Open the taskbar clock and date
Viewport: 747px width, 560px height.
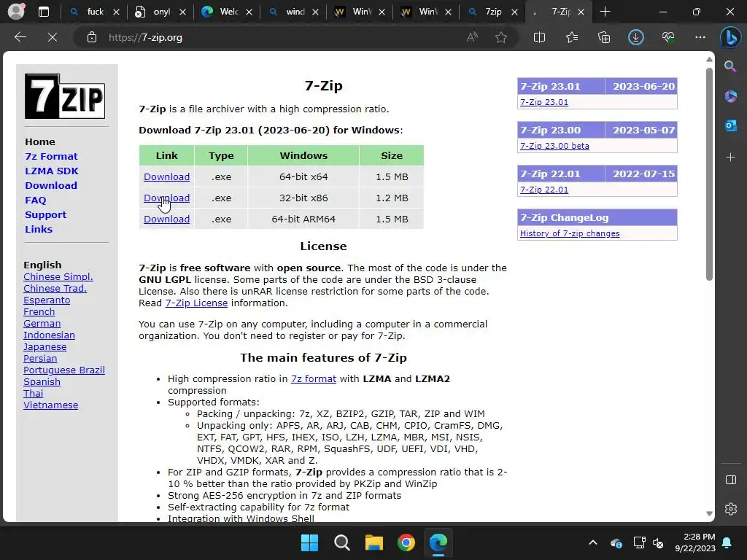(695, 542)
